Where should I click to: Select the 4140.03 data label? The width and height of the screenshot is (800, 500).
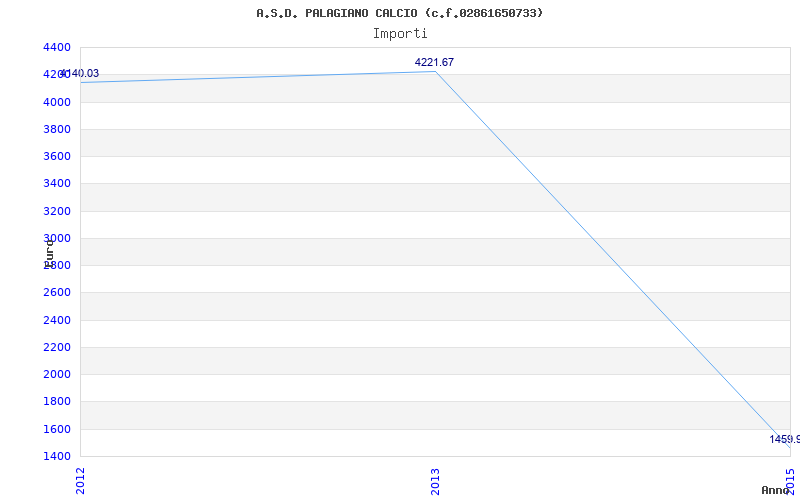[x=79, y=73]
